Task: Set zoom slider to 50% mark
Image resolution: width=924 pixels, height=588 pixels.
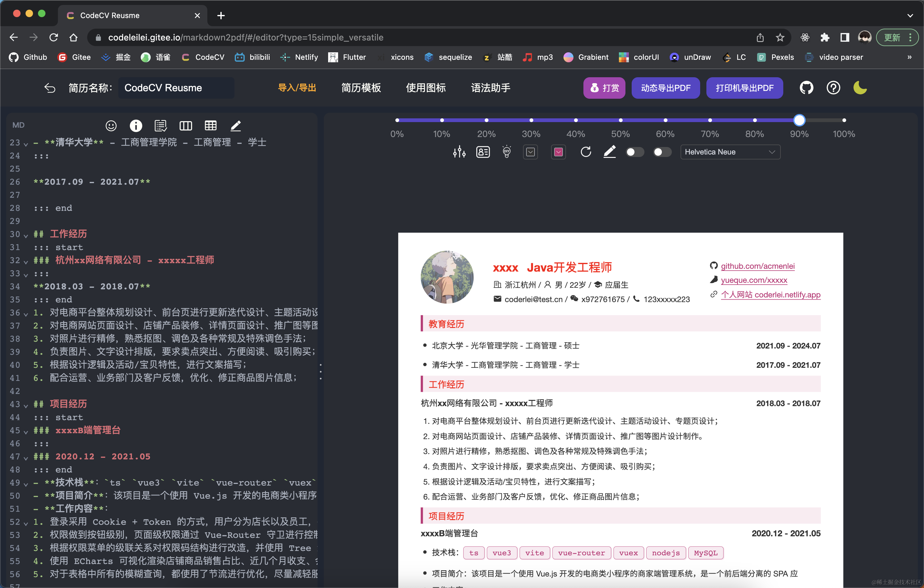Action: coord(620,120)
